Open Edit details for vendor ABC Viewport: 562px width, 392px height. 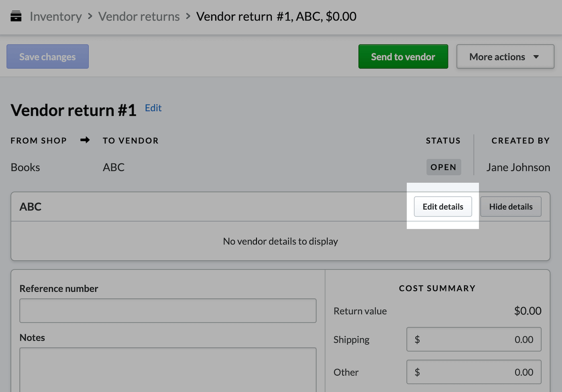click(x=443, y=206)
